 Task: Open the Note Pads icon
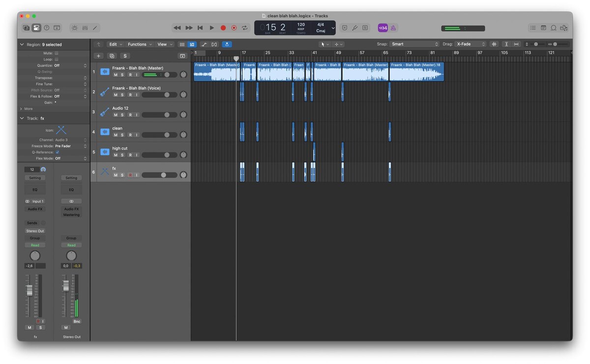coord(543,28)
